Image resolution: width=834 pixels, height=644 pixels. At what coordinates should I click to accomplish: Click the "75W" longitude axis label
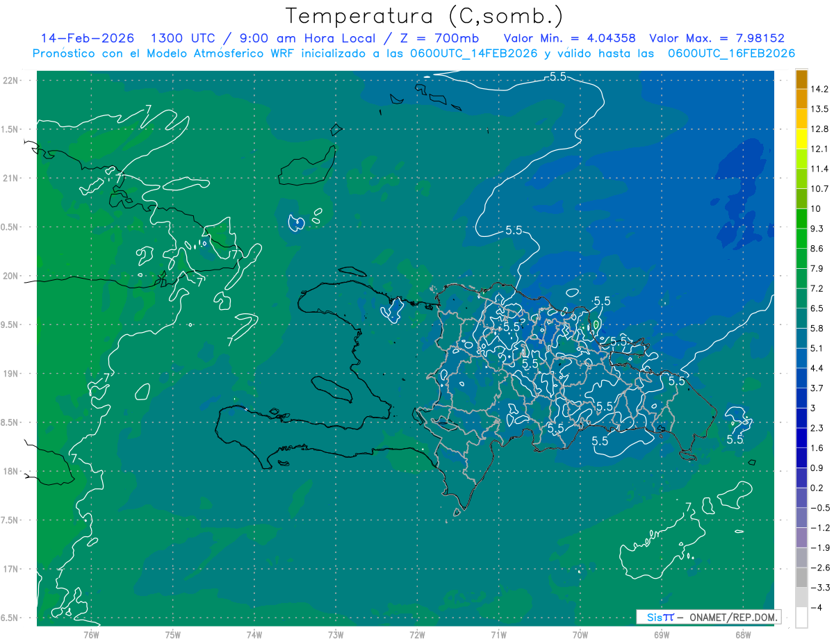click(172, 634)
